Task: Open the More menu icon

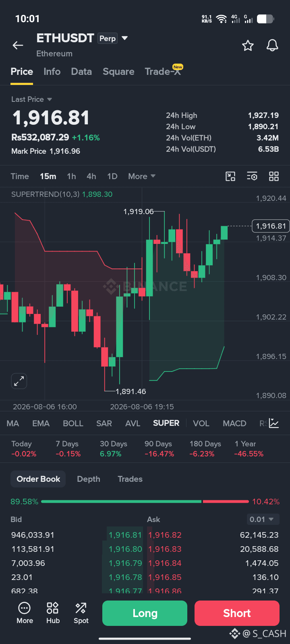Action: coord(25,613)
